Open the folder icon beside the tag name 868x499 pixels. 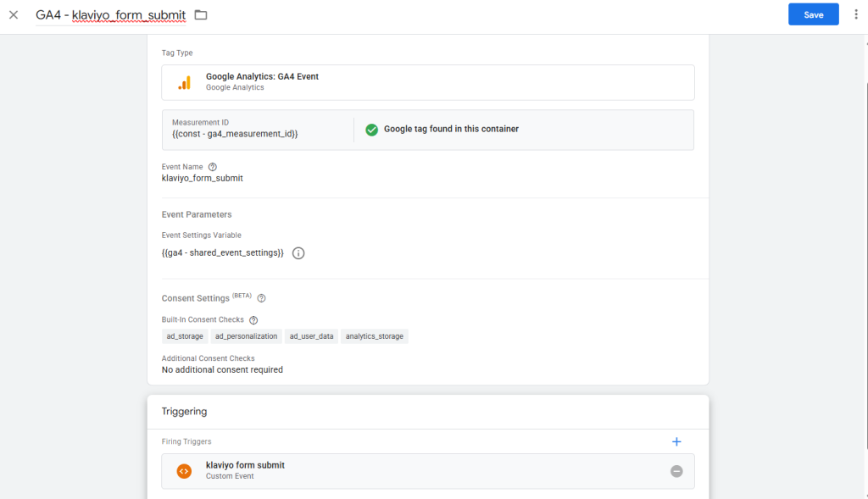[x=201, y=15]
